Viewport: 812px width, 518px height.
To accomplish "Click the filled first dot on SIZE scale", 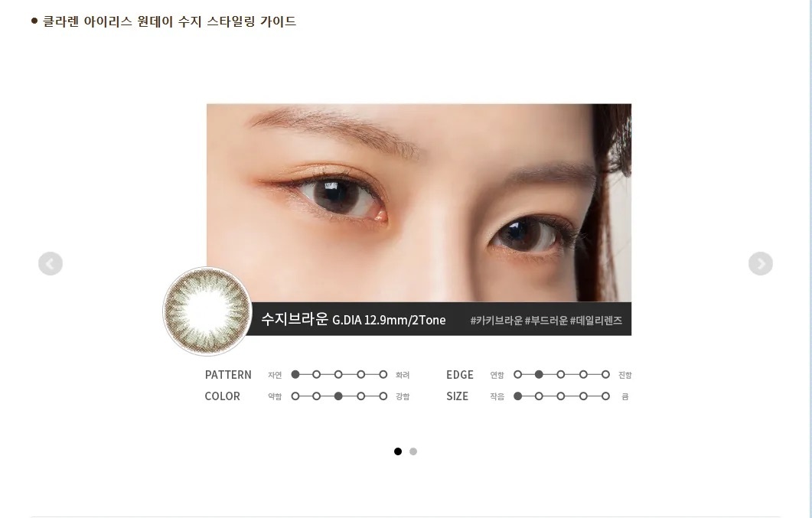I will pos(518,396).
